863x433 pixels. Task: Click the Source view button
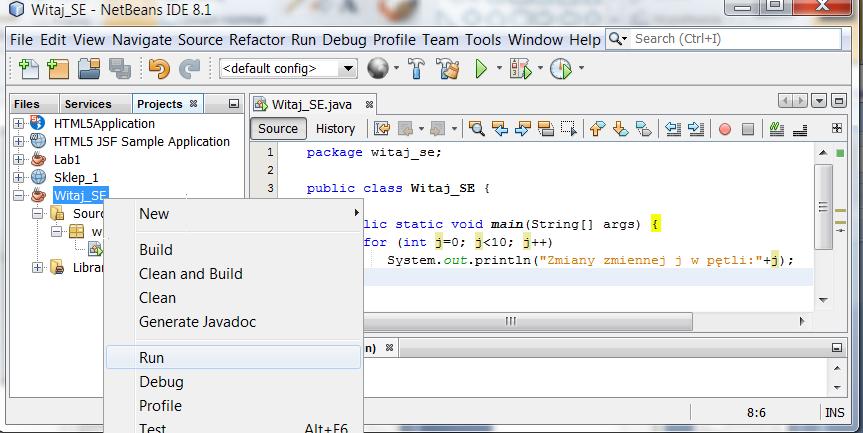pyautogui.click(x=278, y=129)
